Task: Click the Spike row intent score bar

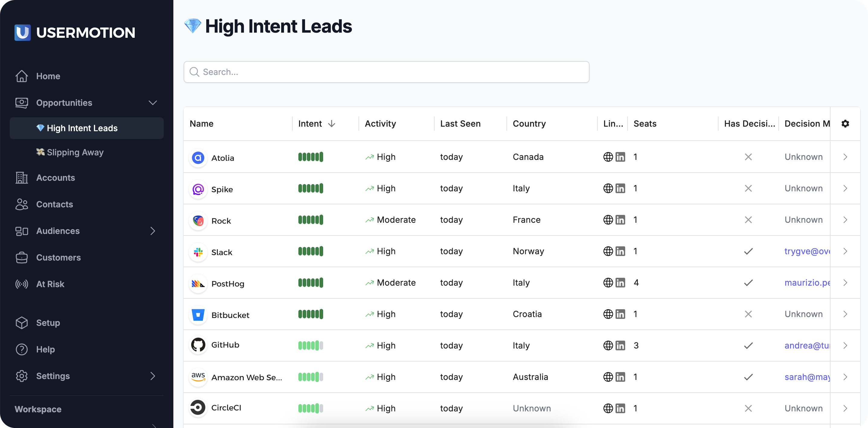Action: 310,189
